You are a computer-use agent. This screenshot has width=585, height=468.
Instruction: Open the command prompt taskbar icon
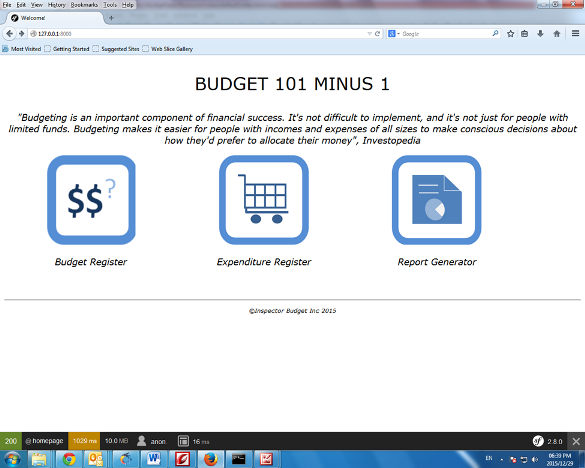click(238, 459)
